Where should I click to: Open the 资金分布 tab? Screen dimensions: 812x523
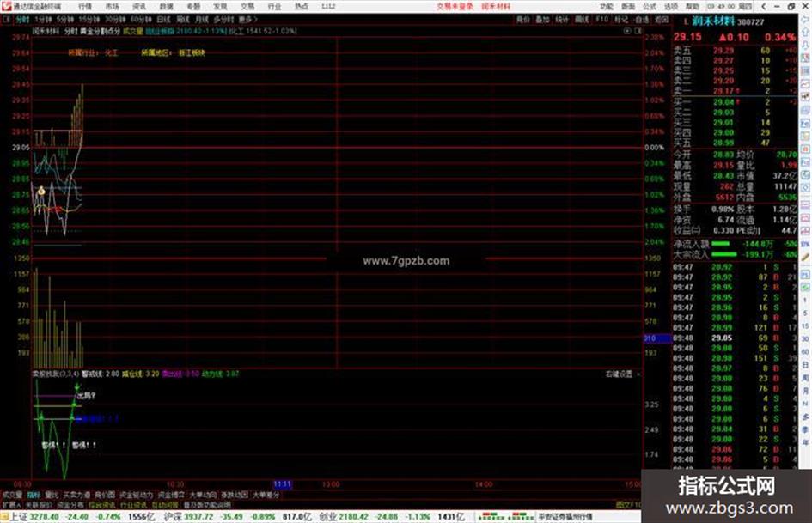(70, 505)
